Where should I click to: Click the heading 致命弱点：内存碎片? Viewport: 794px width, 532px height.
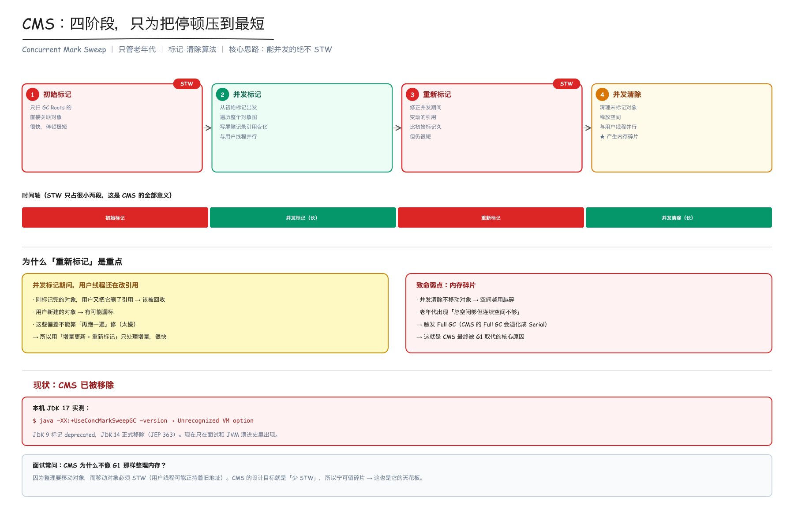(x=446, y=285)
